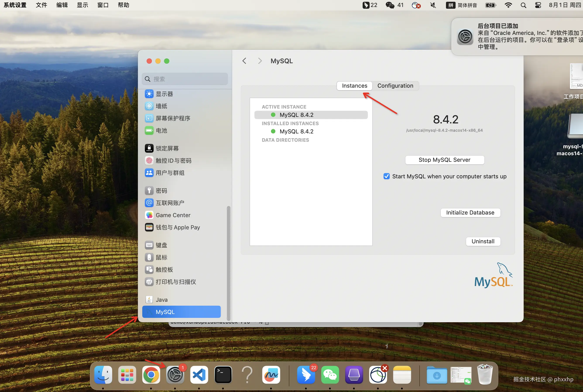Select the Instances tab
This screenshot has height=392, width=583.
[x=354, y=86]
